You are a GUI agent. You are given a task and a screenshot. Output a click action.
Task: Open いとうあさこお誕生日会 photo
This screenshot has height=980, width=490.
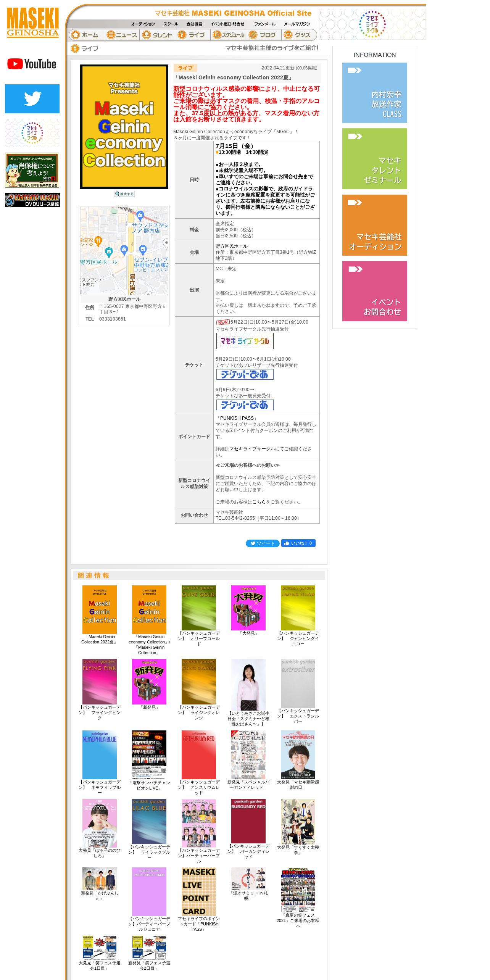(x=248, y=685)
